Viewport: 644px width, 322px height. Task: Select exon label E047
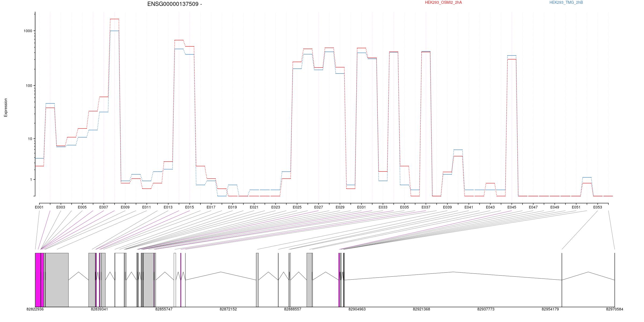click(533, 207)
